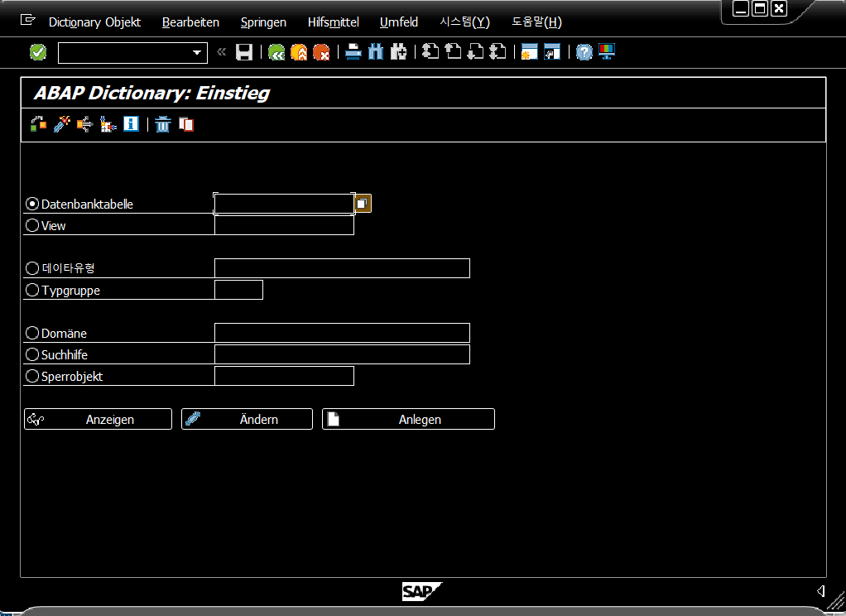Open the Hilfsmittel menu
The height and width of the screenshot is (616, 846).
333,22
